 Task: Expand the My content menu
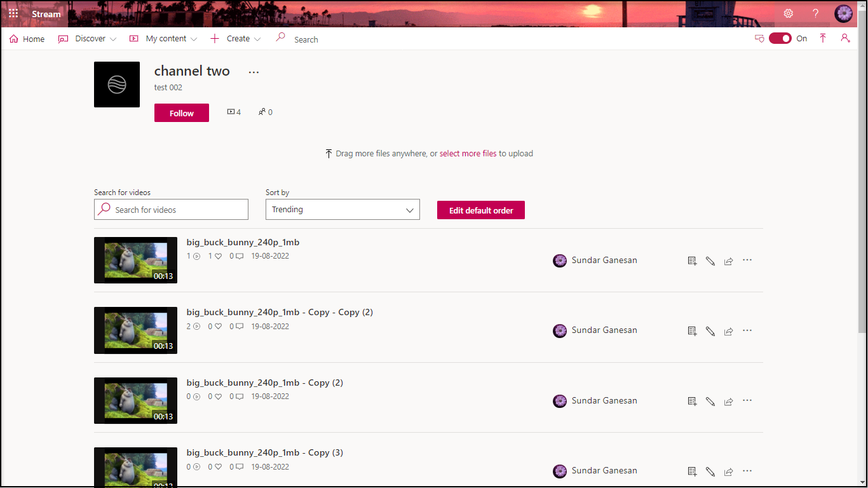163,39
